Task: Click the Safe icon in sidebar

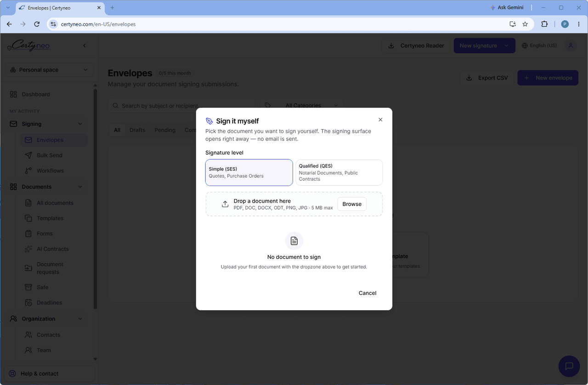Action: point(28,287)
